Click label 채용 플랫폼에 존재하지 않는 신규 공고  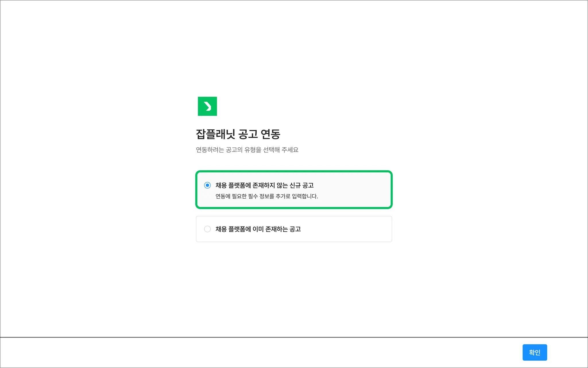click(x=264, y=185)
